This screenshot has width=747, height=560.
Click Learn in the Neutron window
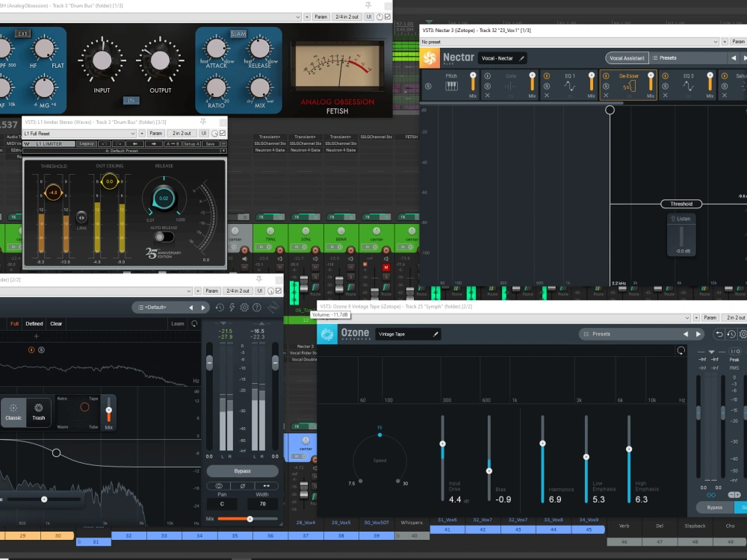pyautogui.click(x=178, y=324)
